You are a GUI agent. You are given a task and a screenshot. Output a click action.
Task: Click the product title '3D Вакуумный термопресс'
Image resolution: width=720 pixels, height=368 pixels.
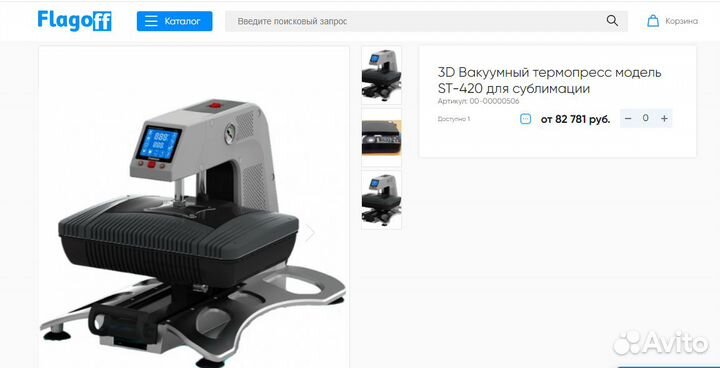click(550, 80)
